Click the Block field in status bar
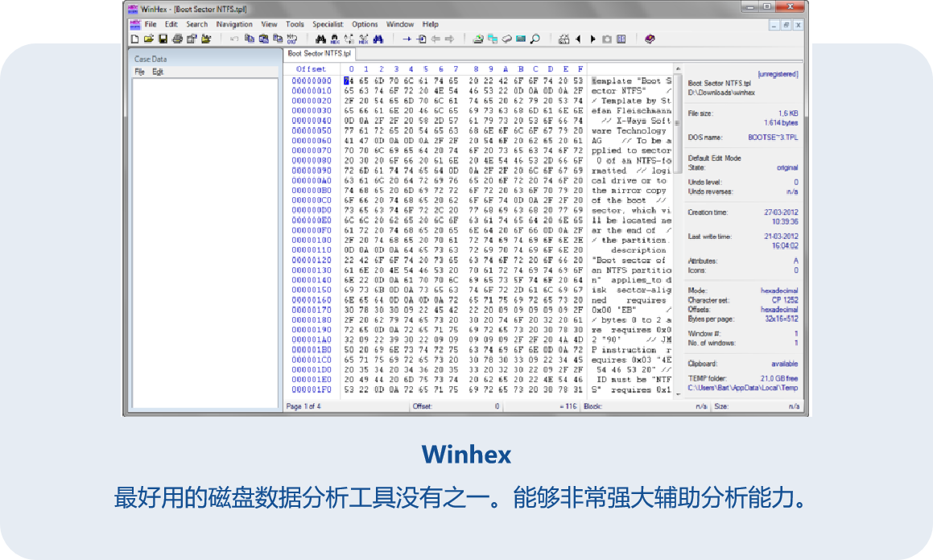 click(646, 406)
